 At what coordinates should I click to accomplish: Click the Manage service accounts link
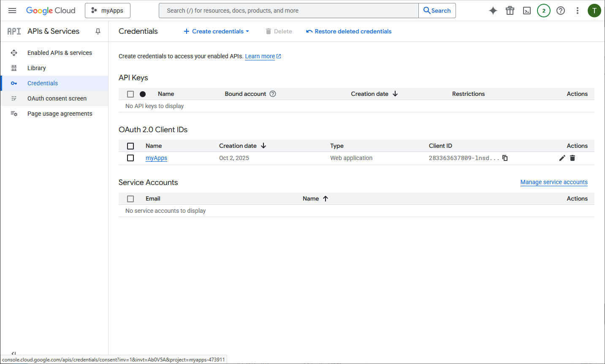[554, 182]
